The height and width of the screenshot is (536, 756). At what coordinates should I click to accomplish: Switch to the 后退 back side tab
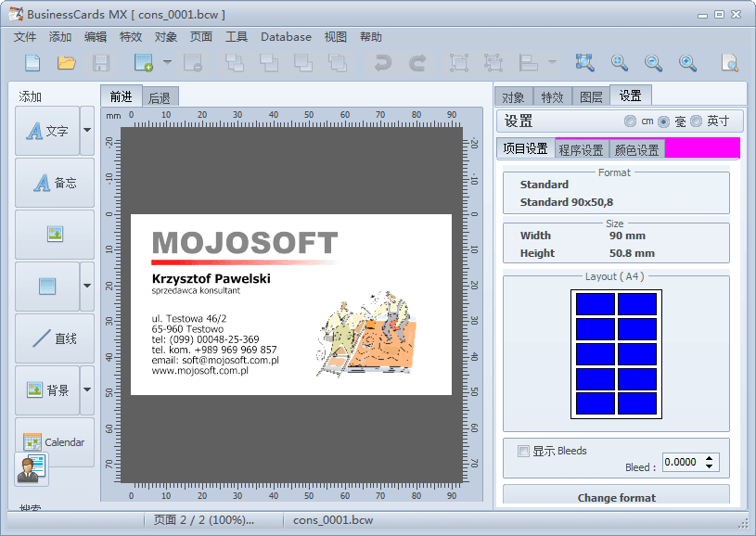pyautogui.click(x=160, y=98)
